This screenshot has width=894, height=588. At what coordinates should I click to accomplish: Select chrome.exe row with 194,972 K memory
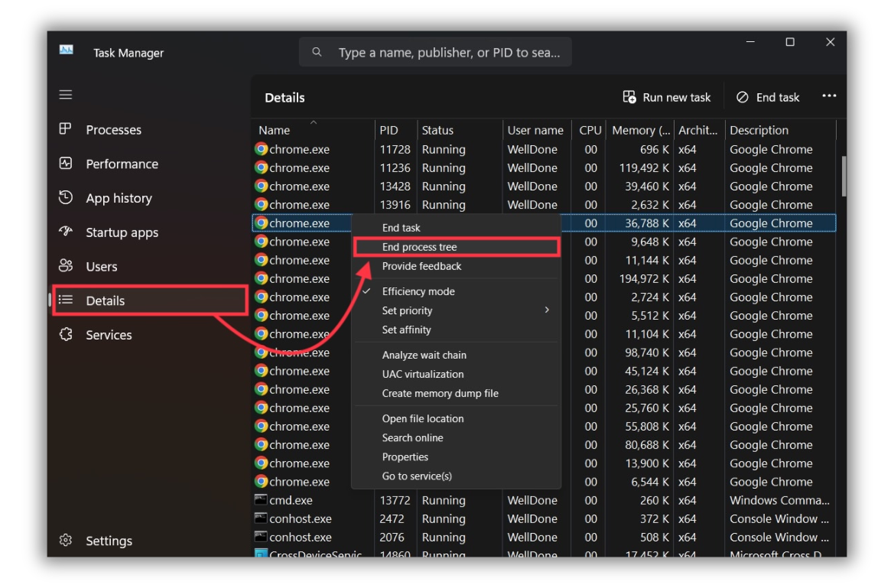click(x=545, y=278)
